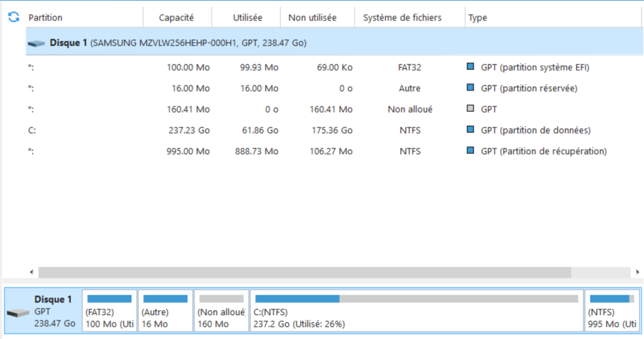
Task: Sort by the Capacité column header
Action: pyautogui.click(x=176, y=18)
